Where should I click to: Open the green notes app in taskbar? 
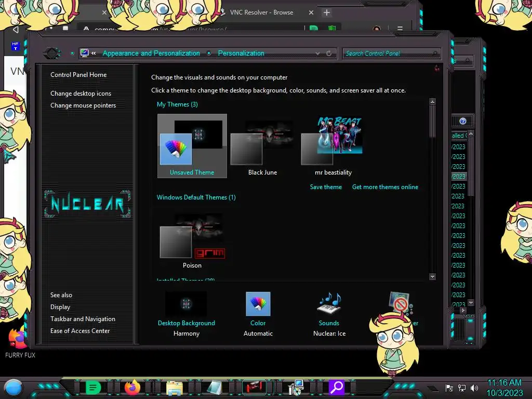[x=93, y=387]
